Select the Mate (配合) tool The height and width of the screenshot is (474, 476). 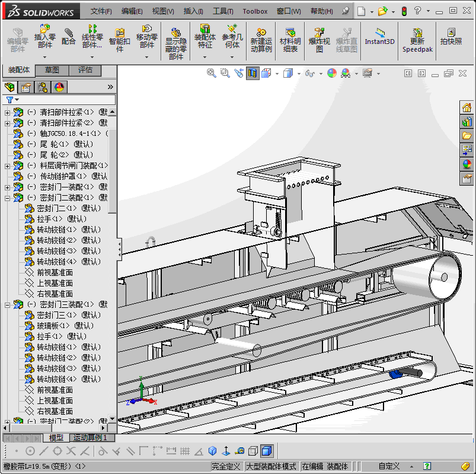coord(69,37)
